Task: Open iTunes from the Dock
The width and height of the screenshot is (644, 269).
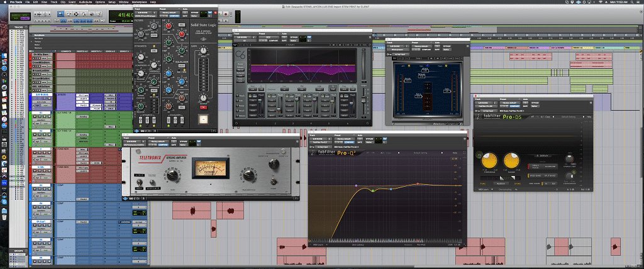Action: (4, 119)
